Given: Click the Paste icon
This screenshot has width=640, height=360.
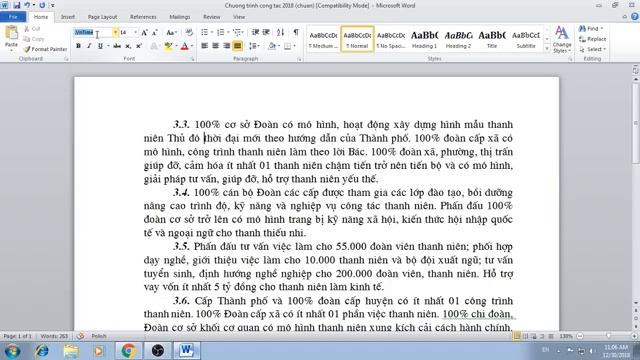Looking at the screenshot, I should coord(11,33).
